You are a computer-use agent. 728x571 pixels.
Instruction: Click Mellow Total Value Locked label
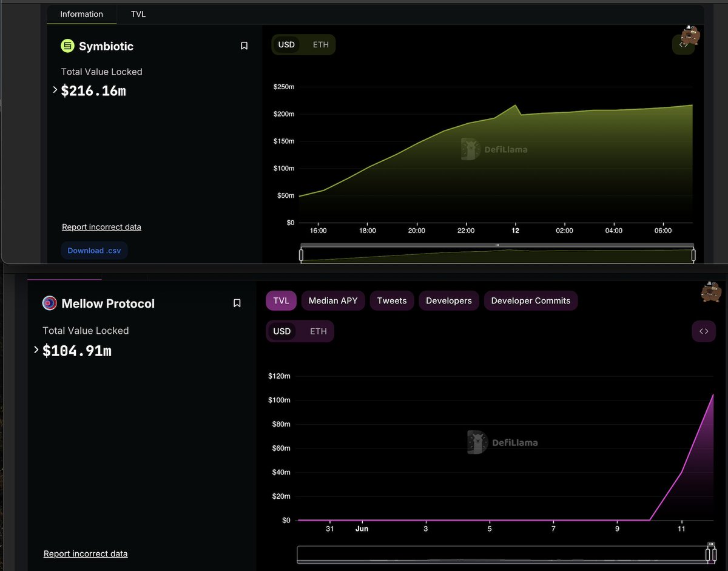point(86,331)
